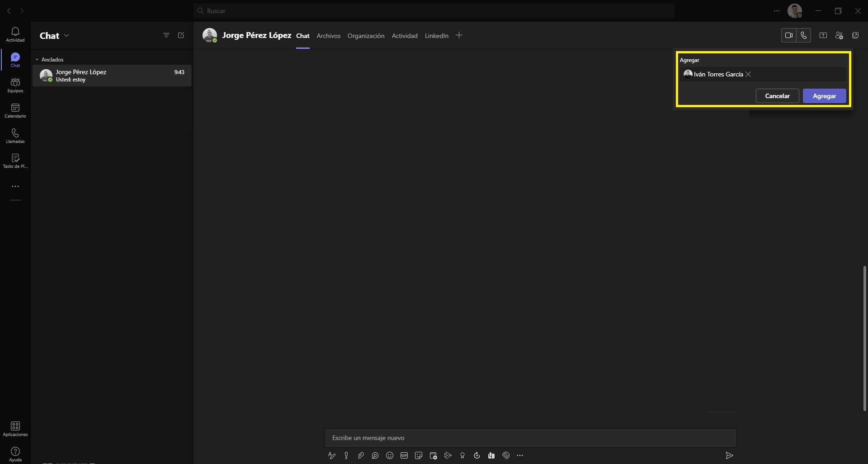Open Ayuda help menu
The height and width of the screenshot is (464, 868).
click(15, 454)
